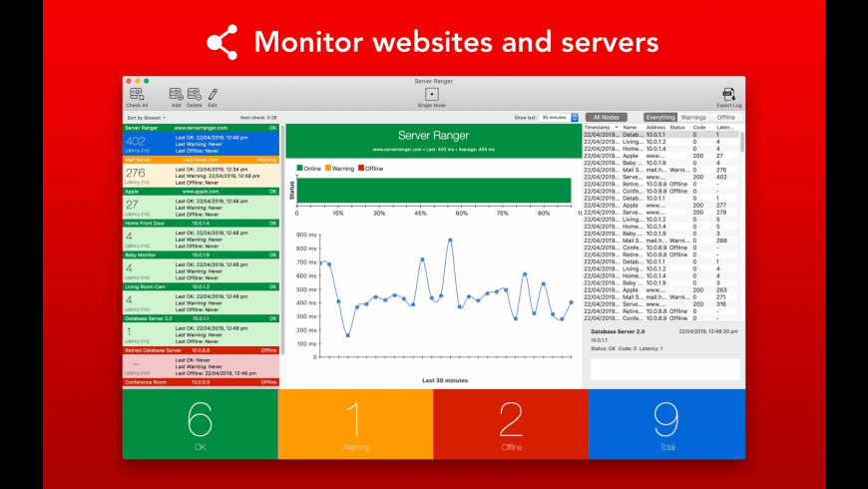Select the Mail Server node row

click(201, 172)
